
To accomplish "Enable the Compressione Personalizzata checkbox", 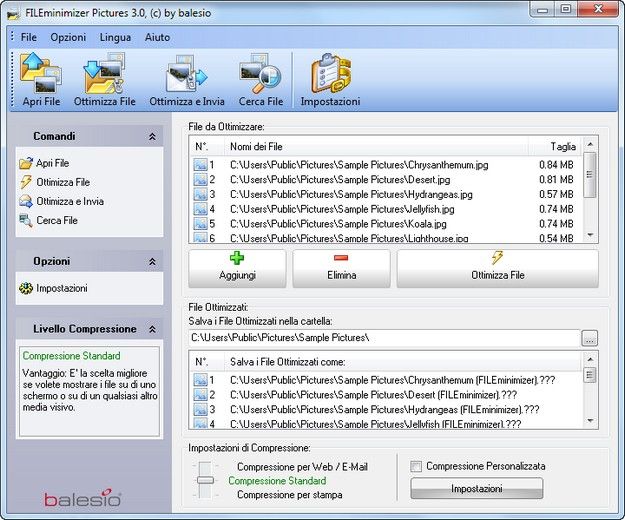I will (416, 466).
